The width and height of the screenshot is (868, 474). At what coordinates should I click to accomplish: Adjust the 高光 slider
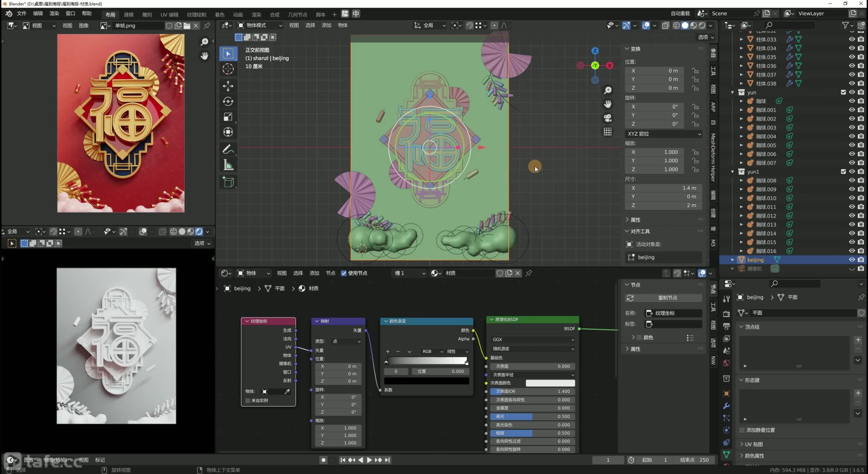pos(533,416)
